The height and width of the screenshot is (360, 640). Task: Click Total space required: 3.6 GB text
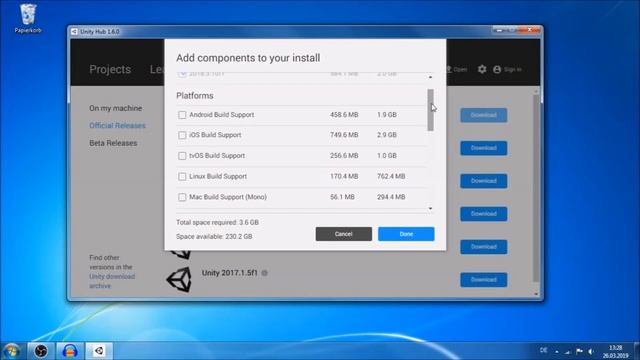[217, 222]
